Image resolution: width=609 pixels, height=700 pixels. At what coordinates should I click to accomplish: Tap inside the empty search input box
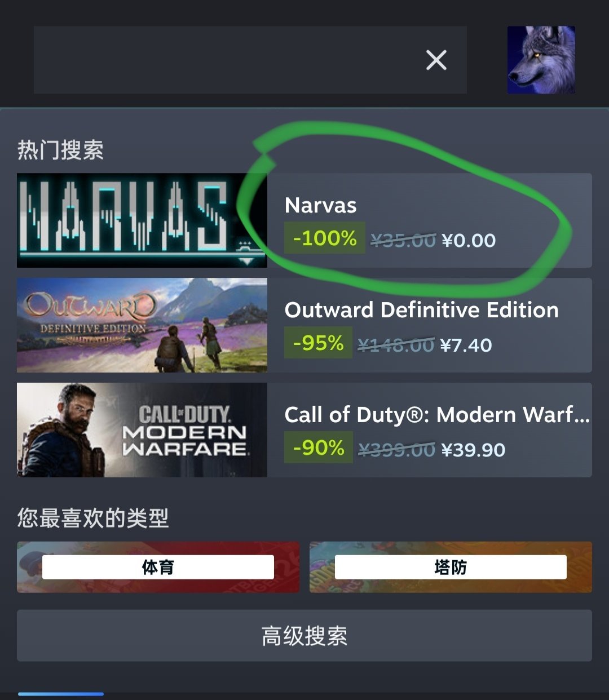point(226,60)
